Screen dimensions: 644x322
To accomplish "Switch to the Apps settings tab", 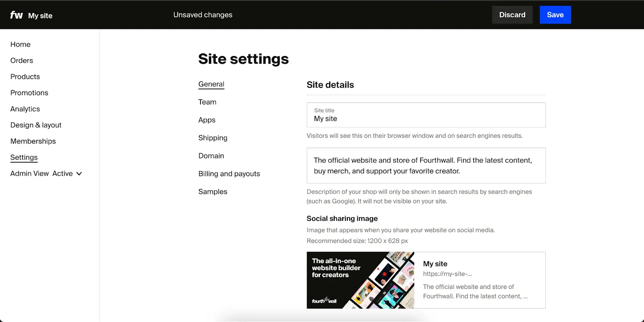I will 206,120.
